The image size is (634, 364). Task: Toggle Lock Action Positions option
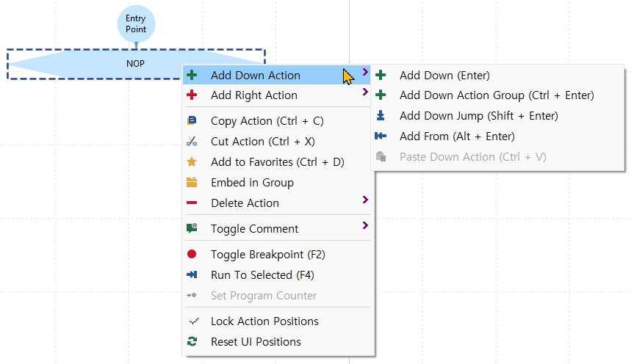[x=277, y=321]
